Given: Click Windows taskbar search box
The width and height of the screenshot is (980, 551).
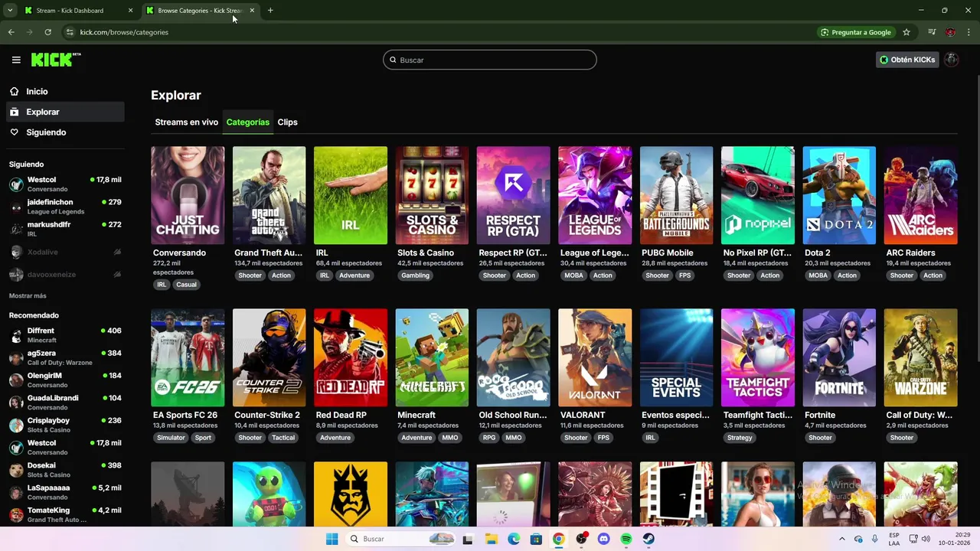Looking at the screenshot, I should point(400,539).
